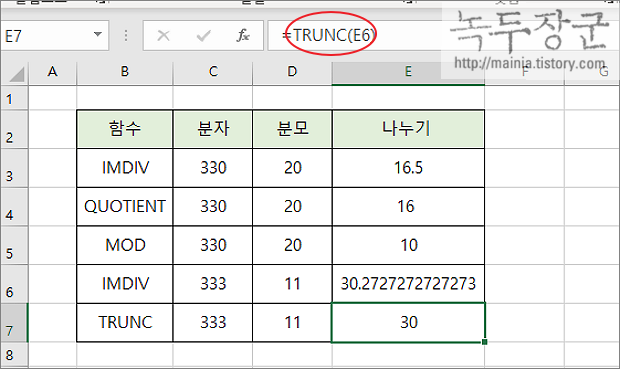Viewport: 620px width, 369px height.
Task: Click the Cancel (X) formula bar icon
Action: point(163,36)
